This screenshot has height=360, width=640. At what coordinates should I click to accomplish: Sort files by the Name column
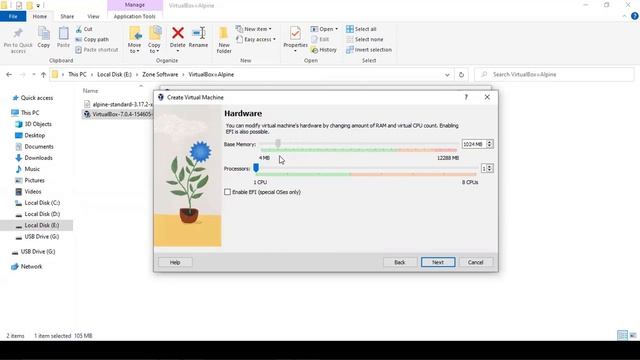[91, 91]
